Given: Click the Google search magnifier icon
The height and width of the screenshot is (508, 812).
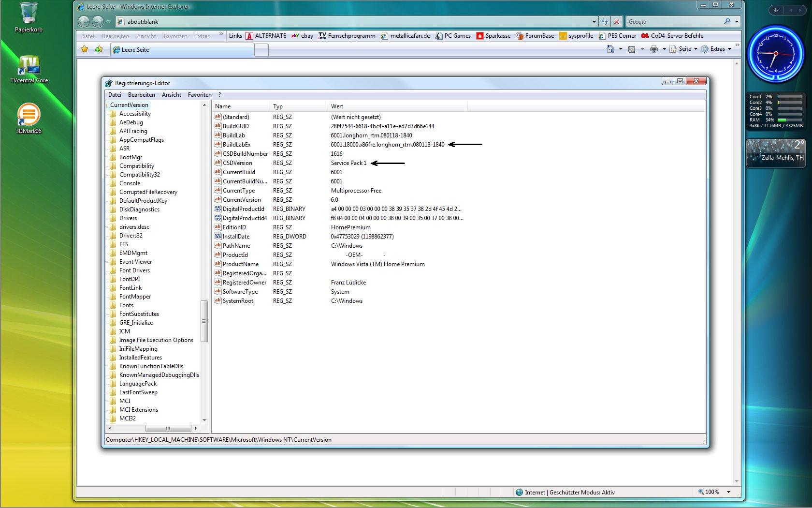Looking at the screenshot, I should pos(727,21).
